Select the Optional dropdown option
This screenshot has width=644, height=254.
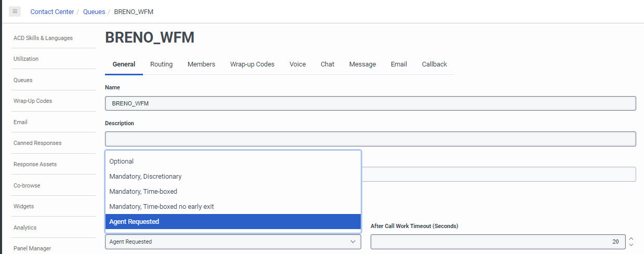pyautogui.click(x=122, y=162)
